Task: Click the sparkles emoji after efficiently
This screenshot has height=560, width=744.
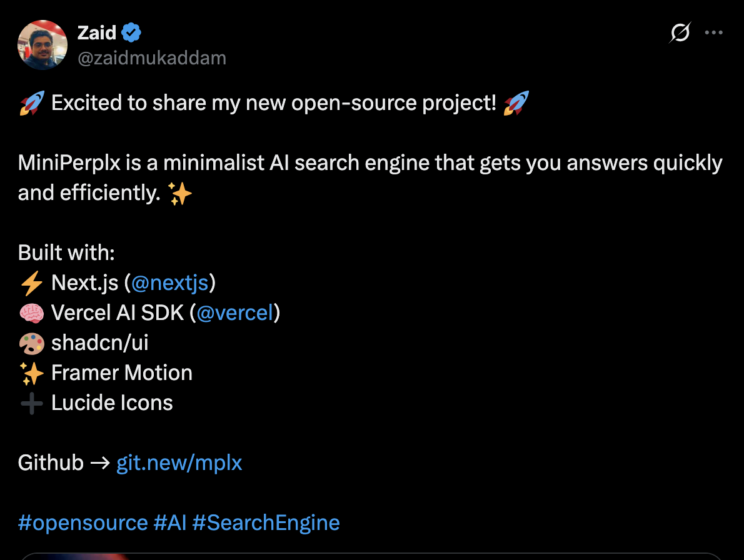Action: pos(180,194)
